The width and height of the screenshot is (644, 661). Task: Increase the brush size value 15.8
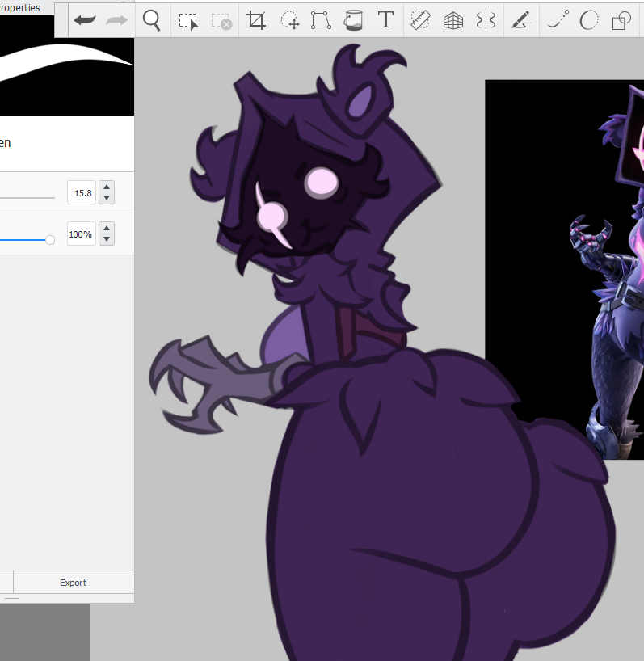point(107,187)
